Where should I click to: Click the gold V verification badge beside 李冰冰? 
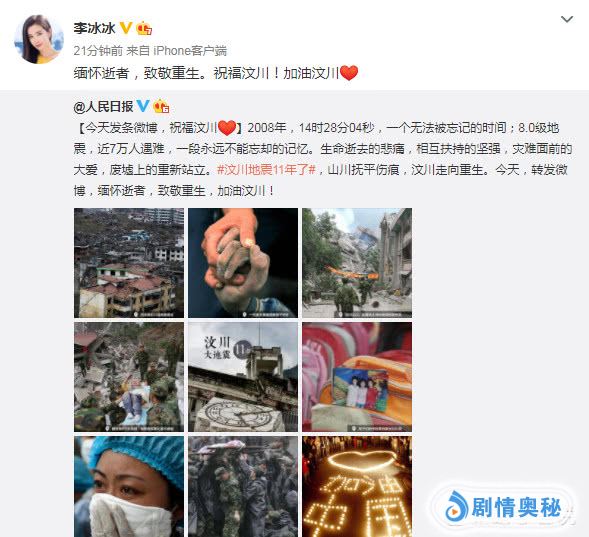click(x=126, y=28)
